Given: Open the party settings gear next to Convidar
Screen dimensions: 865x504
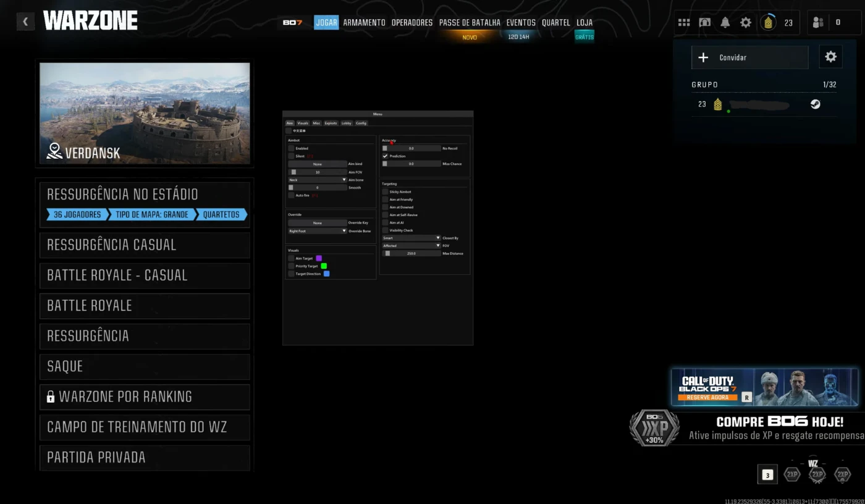Looking at the screenshot, I should tap(830, 57).
